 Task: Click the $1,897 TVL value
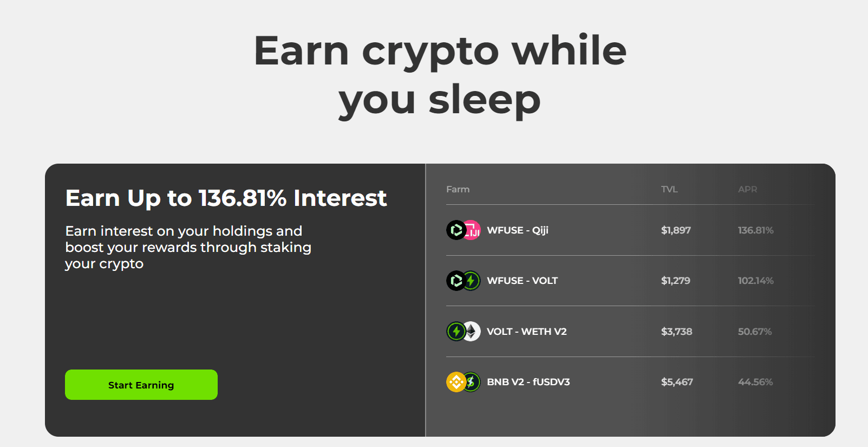(676, 230)
